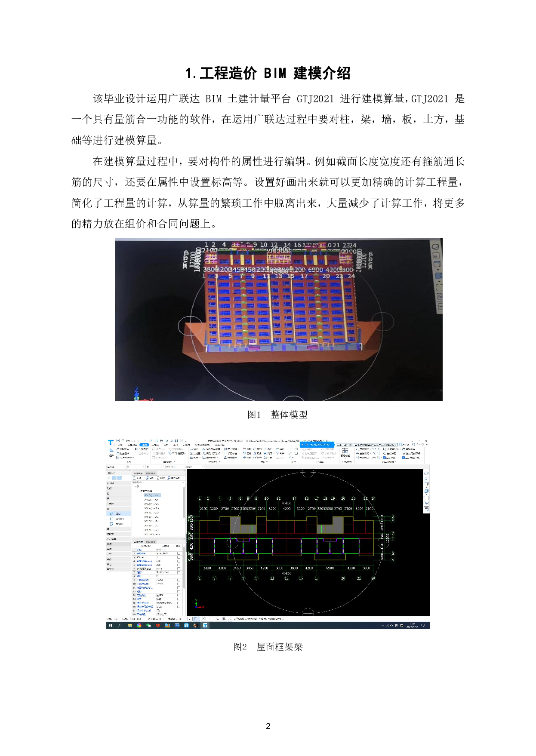Click the topmost icon on right-side view toolbar
536x756 pixels.
426,473
